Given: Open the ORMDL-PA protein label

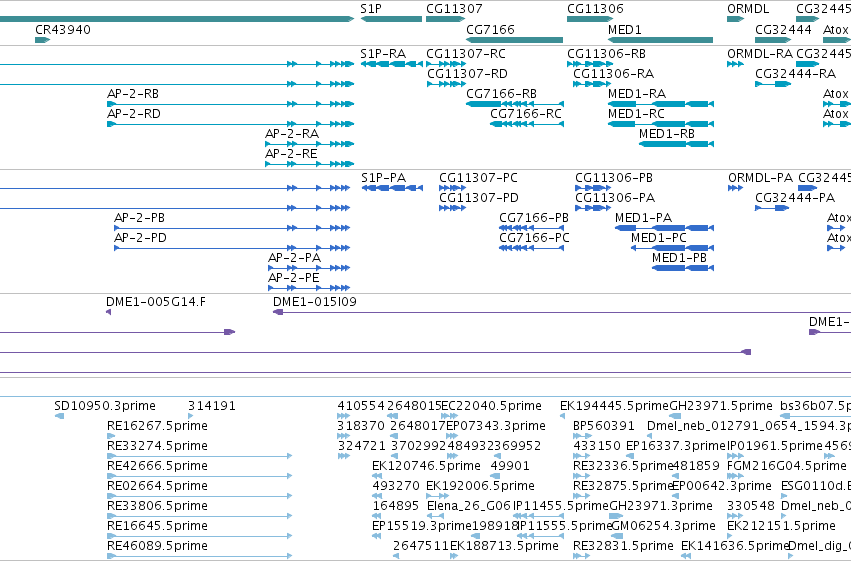Looking at the screenshot, I should click(x=760, y=178).
